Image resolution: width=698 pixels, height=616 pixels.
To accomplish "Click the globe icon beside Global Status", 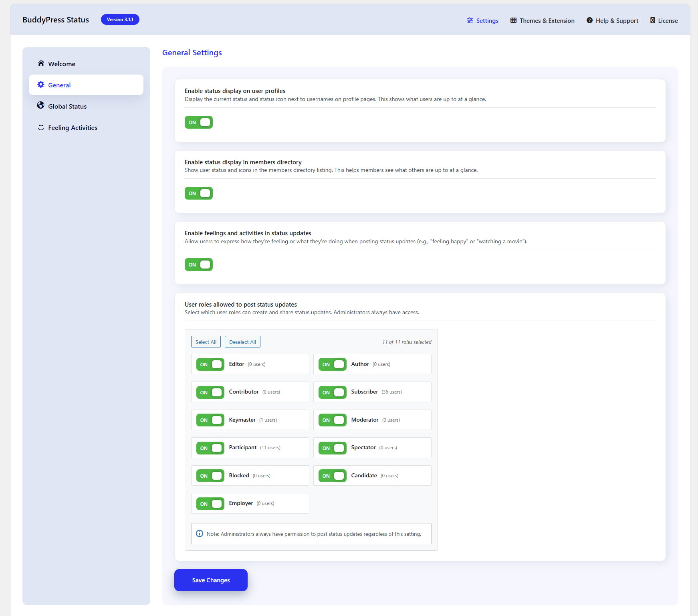I will (41, 105).
